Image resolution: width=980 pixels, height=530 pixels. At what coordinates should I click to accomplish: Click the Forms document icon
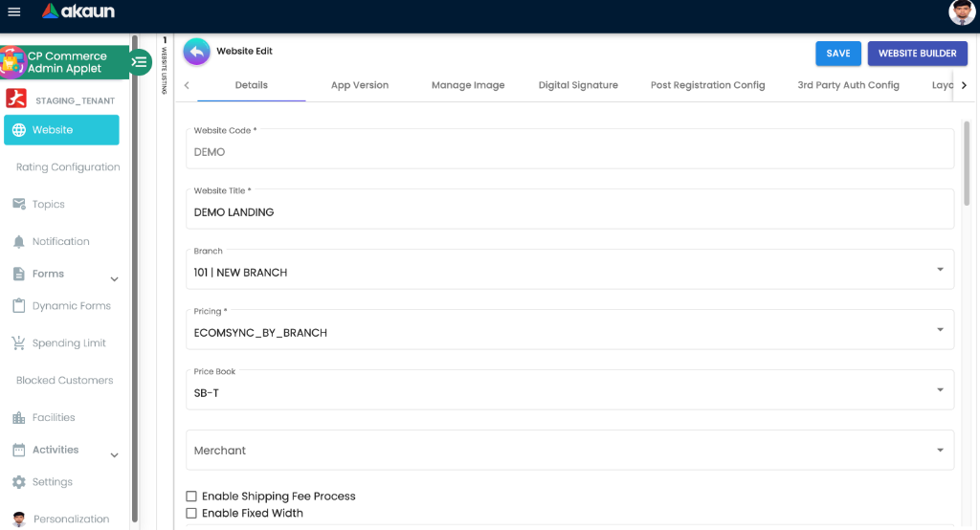pyautogui.click(x=19, y=274)
